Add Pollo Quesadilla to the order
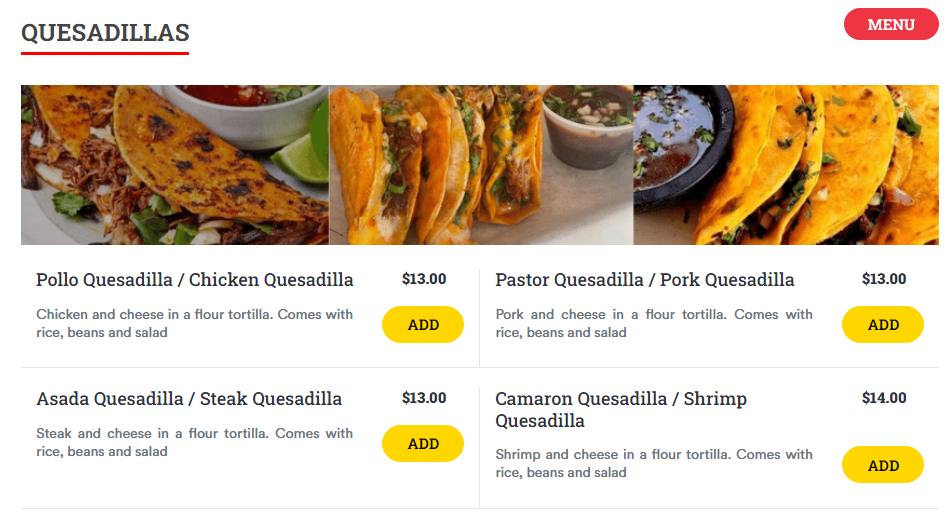950x520 pixels. click(x=423, y=325)
